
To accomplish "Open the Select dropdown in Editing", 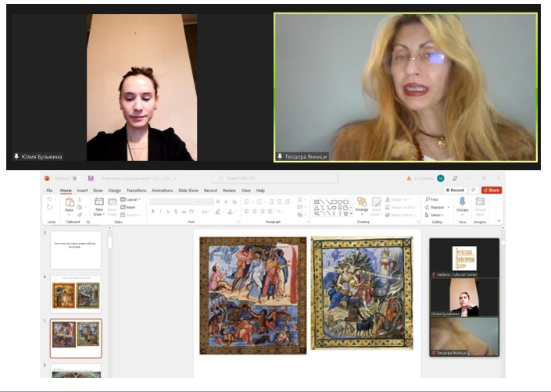I will click(x=435, y=215).
